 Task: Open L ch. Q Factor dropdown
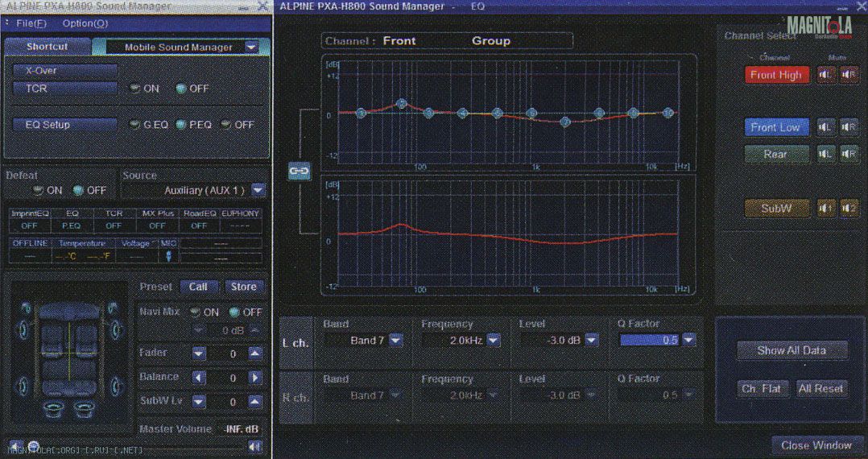coord(688,340)
